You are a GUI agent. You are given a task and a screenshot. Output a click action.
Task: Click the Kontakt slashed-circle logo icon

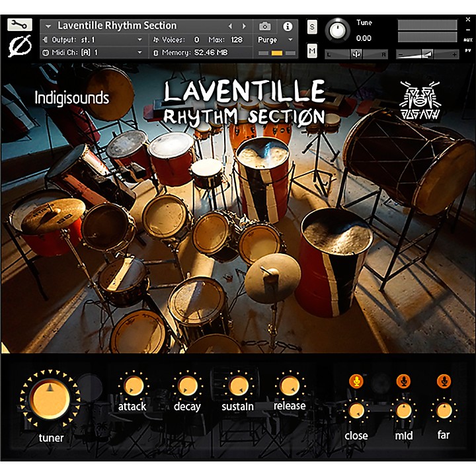click(x=19, y=48)
